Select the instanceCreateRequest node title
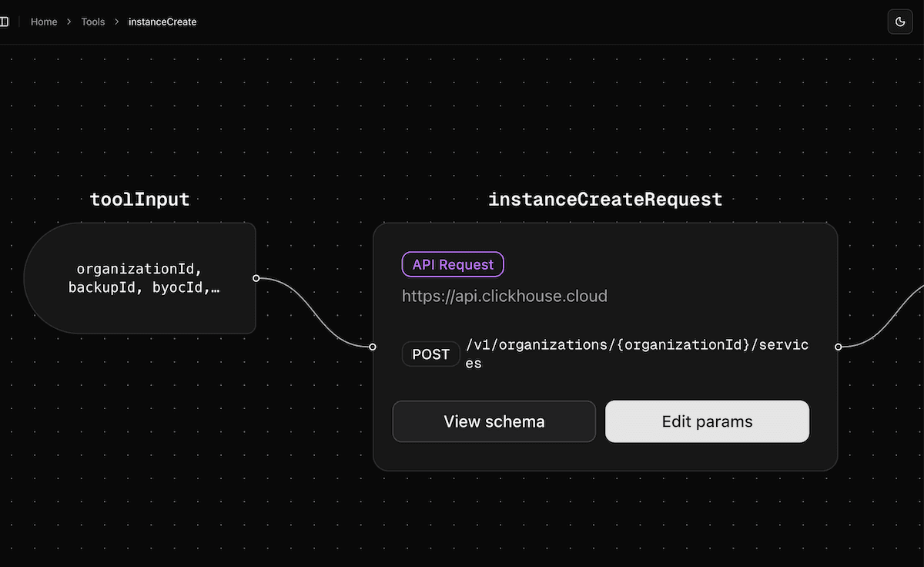 click(605, 200)
